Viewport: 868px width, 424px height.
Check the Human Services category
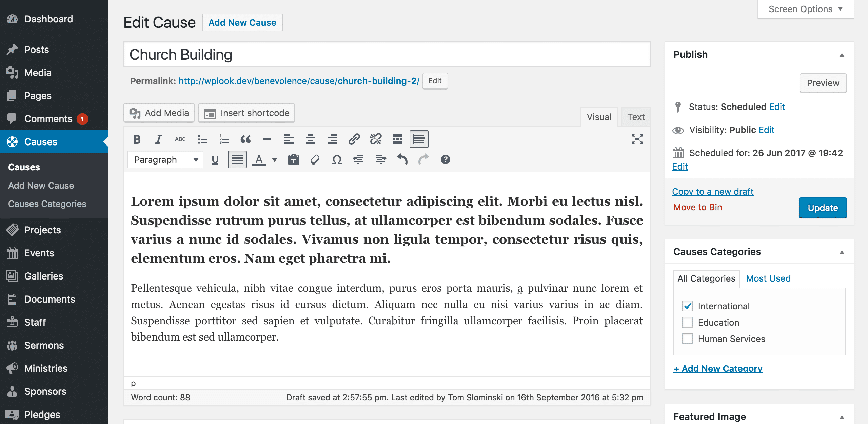688,339
